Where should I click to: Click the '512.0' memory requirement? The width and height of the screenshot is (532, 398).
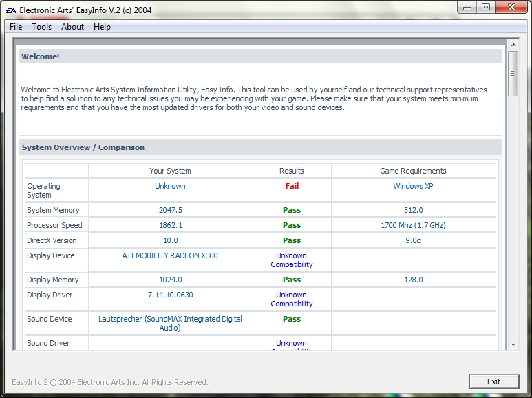pyautogui.click(x=413, y=210)
